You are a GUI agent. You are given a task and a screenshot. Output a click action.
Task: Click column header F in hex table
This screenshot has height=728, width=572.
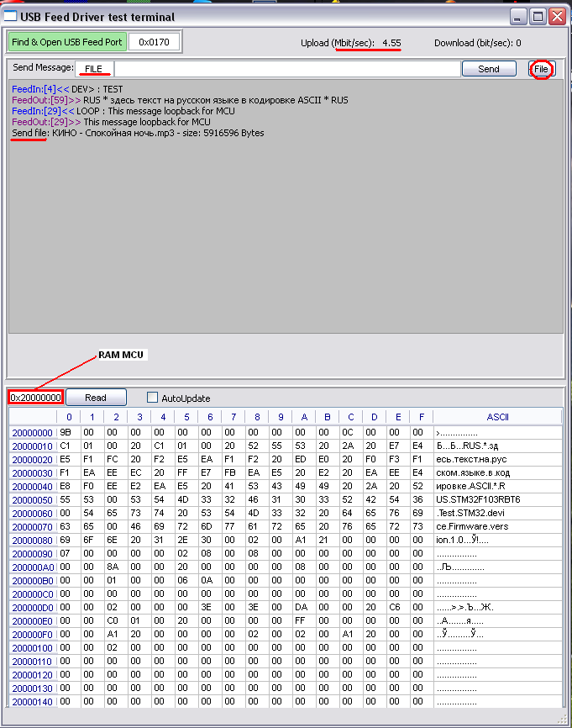click(421, 417)
